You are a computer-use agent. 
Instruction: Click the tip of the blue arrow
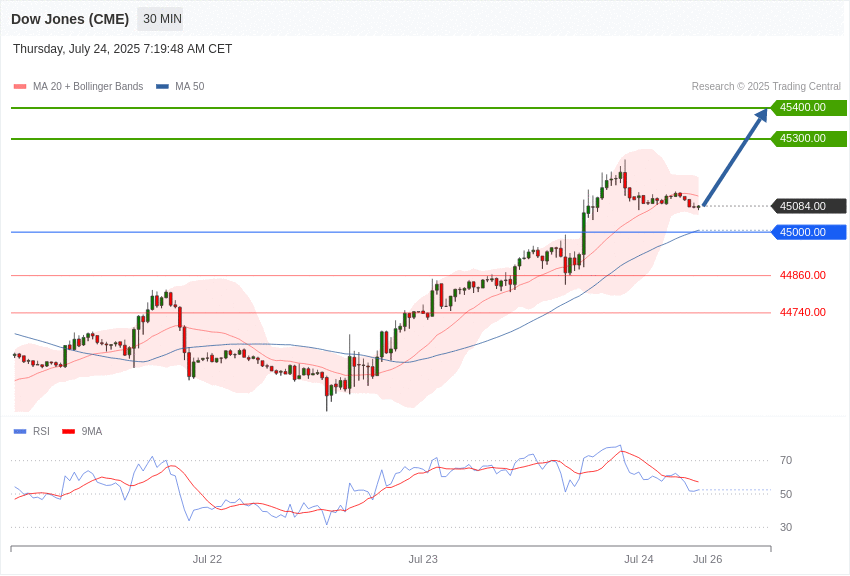click(x=765, y=111)
